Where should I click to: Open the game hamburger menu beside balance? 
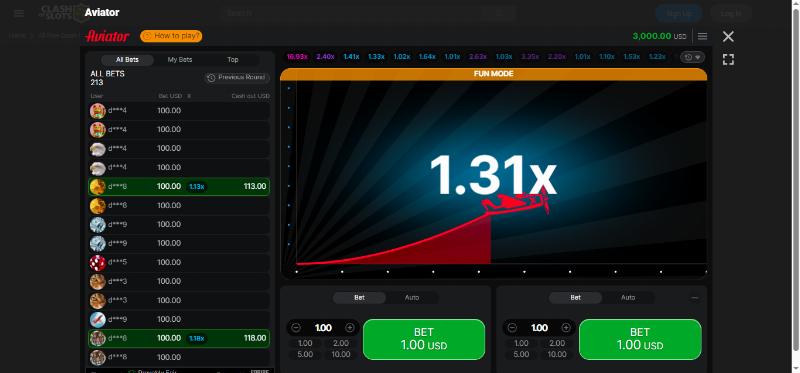702,36
